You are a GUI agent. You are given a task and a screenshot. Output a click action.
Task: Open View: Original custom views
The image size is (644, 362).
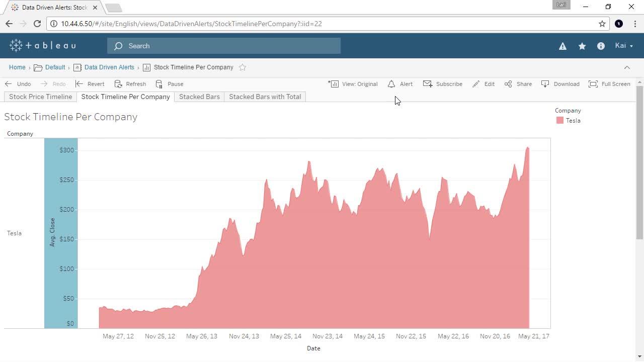(x=353, y=84)
